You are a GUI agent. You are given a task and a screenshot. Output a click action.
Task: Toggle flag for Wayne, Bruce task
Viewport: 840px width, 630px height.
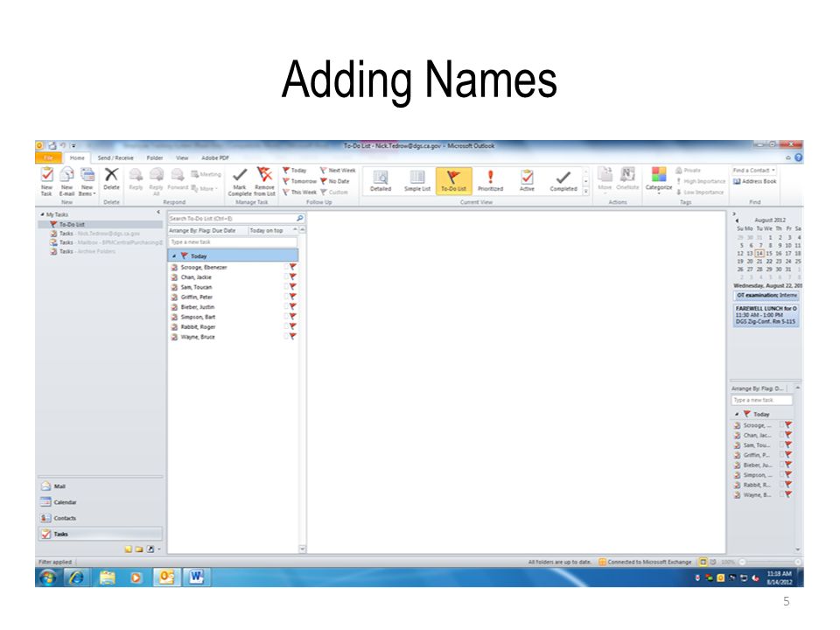pos(292,336)
